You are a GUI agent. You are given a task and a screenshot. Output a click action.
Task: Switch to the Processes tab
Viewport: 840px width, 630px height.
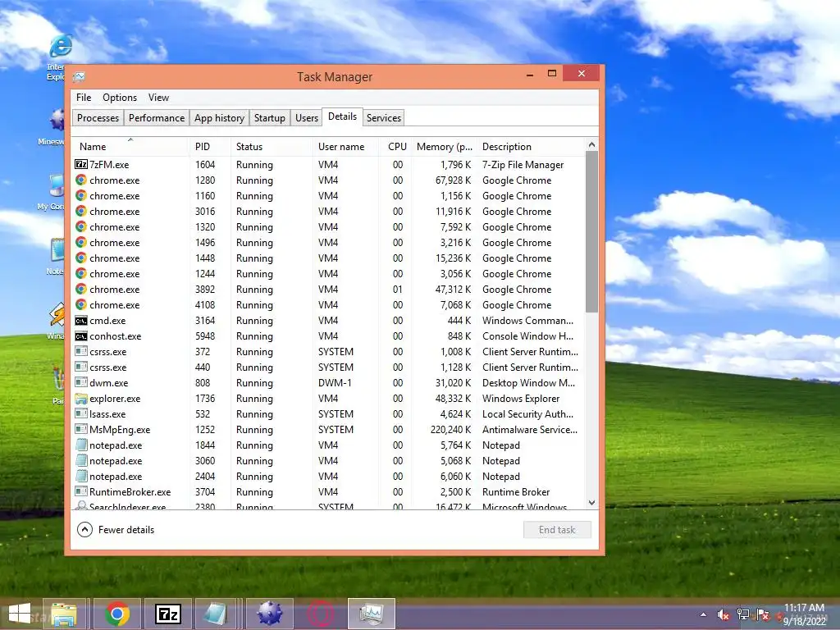(x=98, y=118)
